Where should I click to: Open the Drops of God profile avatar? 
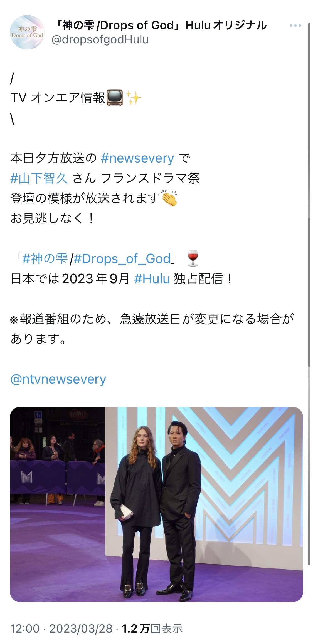(27, 32)
